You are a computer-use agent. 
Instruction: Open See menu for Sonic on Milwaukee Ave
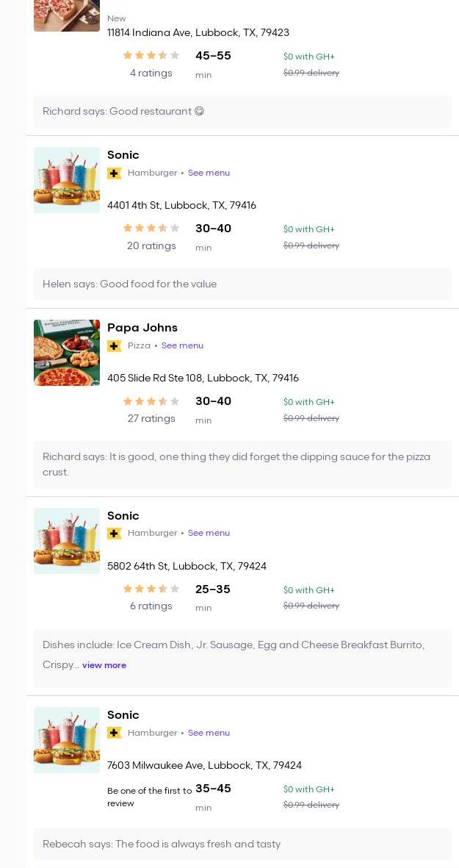click(209, 733)
